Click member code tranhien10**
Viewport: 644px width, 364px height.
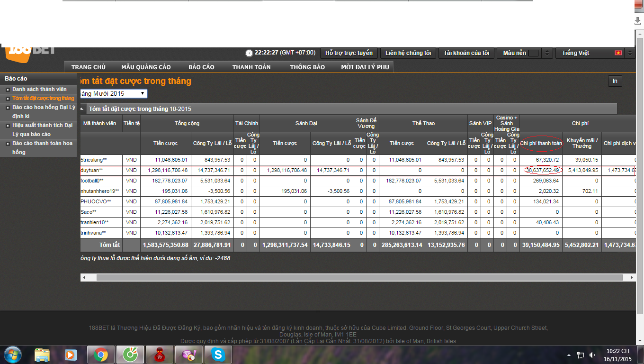(95, 223)
